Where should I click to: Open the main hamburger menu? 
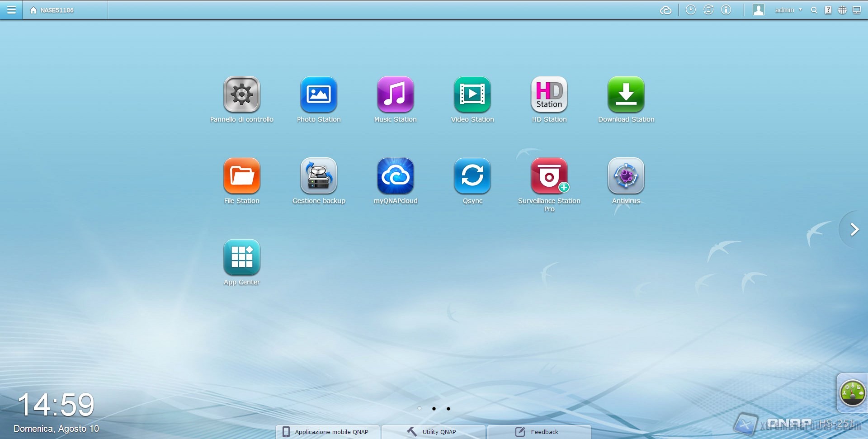(x=11, y=10)
